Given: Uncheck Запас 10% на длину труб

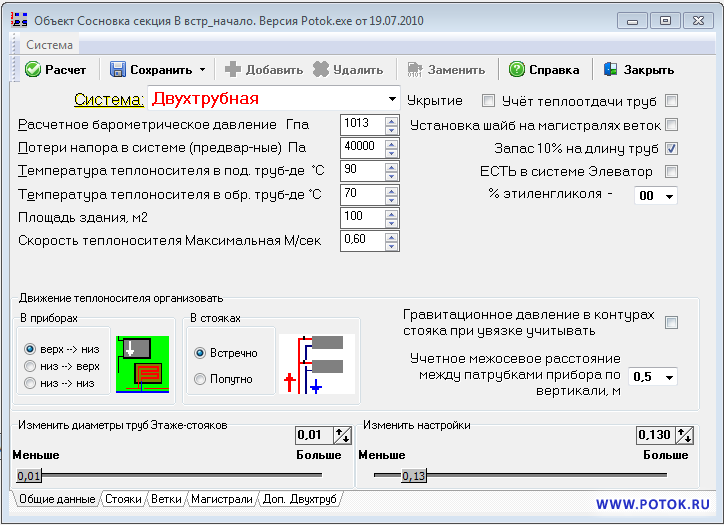Looking at the screenshot, I should pyautogui.click(x=672, y=148).
